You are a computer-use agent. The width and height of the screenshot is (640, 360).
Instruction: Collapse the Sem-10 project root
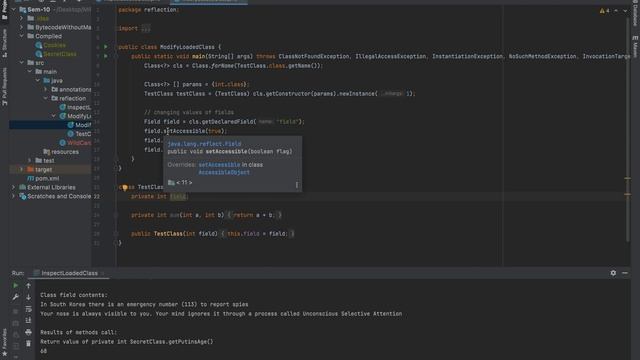click(x=13, y=9)
